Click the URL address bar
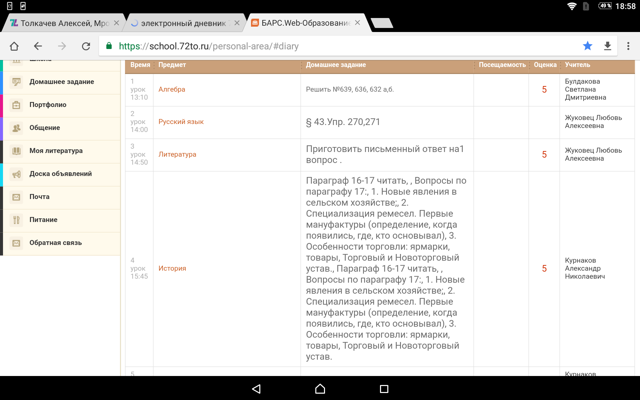 (x=340, y=46)
